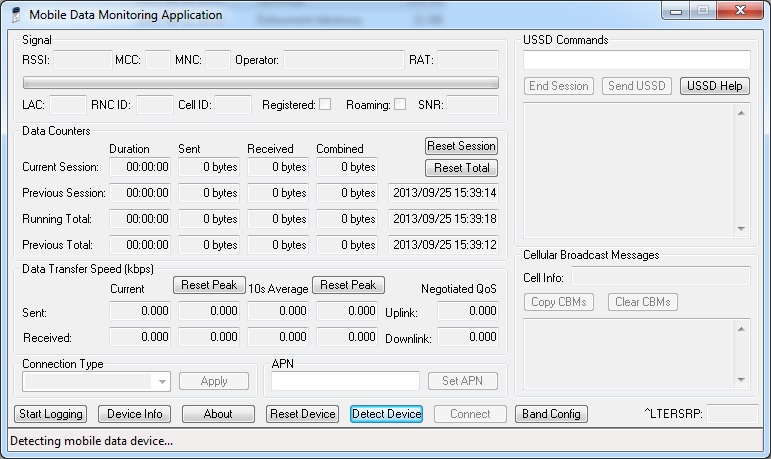Open Band Config settings
771x459 pixels.
click(551, 414)
